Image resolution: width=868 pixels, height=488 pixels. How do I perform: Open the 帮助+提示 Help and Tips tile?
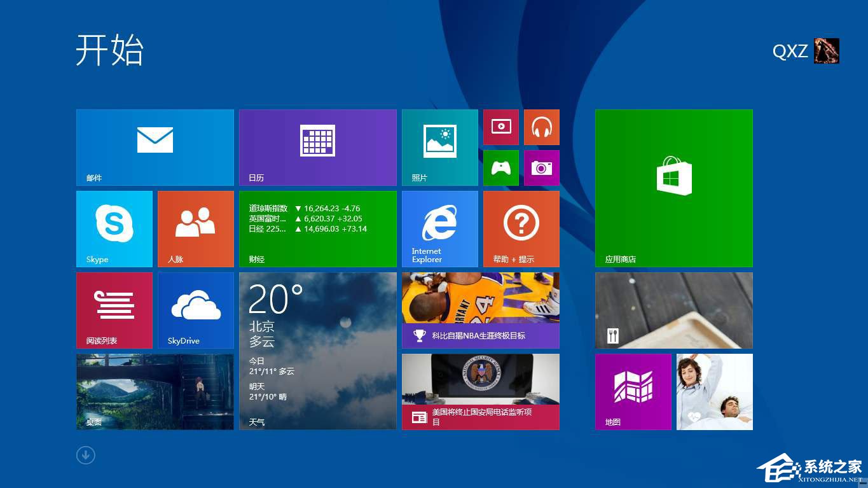pos(521,228)
